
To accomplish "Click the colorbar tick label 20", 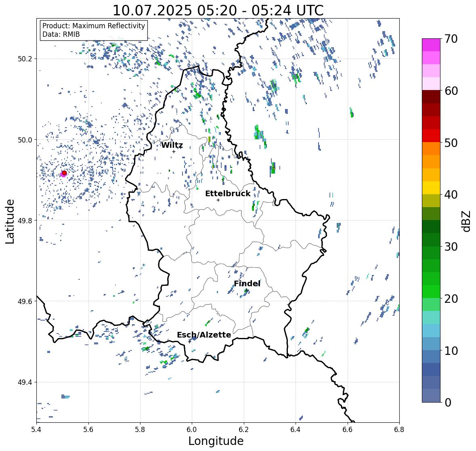I will coord(451,299).
